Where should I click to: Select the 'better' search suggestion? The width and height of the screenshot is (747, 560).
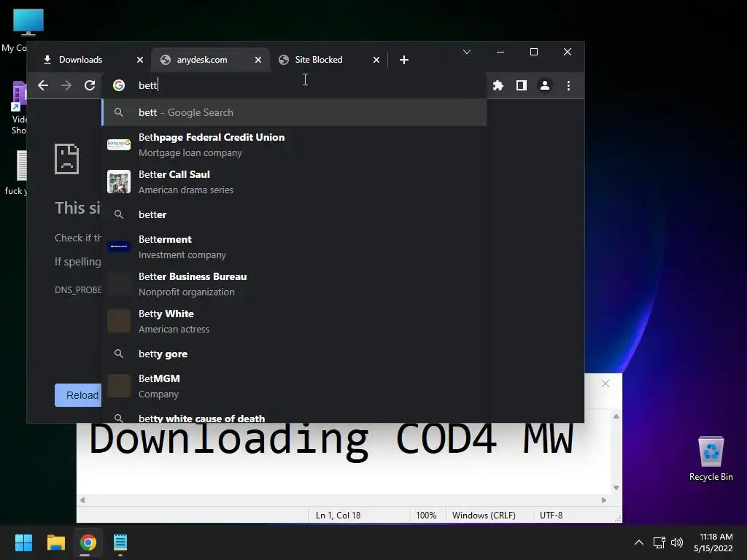click(x=295, y=214)
